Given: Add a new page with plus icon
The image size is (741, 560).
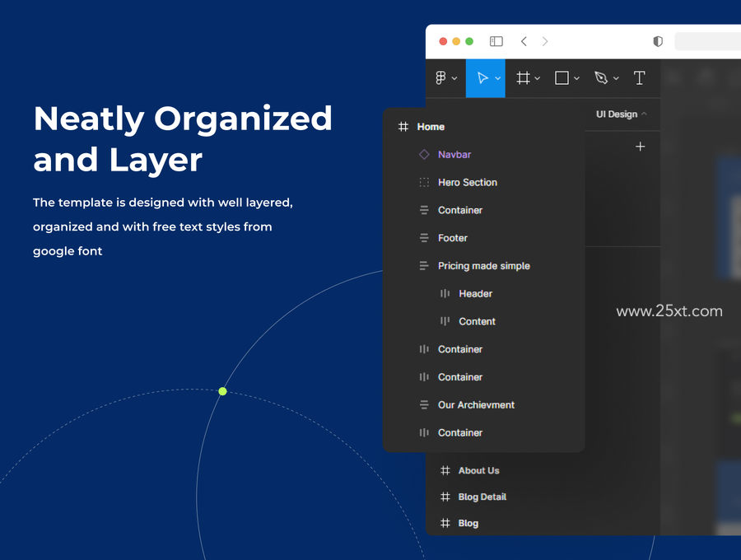Looking at the screenshot, I should tap(641, 147).
